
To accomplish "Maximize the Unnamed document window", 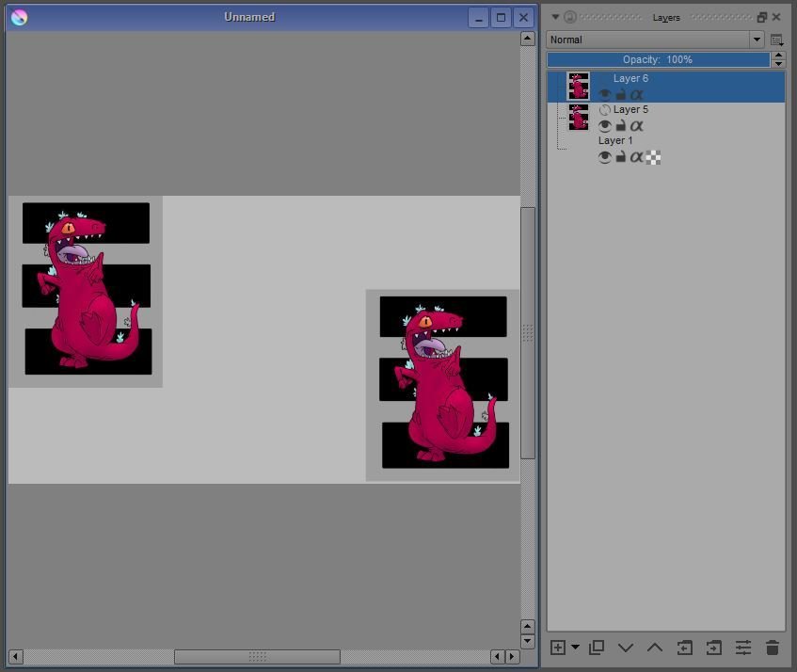I will click(501, 18).
